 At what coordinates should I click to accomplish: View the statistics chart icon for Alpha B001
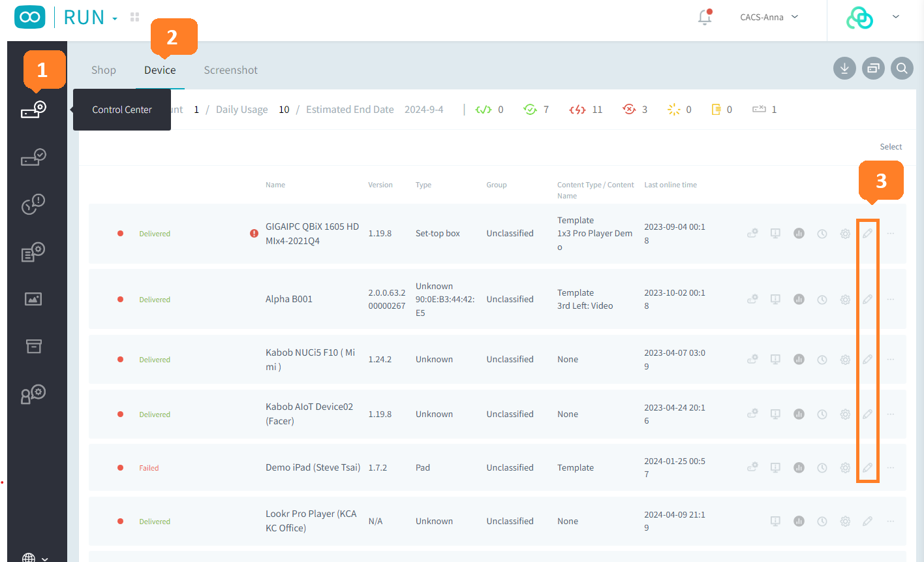(799, 300)
